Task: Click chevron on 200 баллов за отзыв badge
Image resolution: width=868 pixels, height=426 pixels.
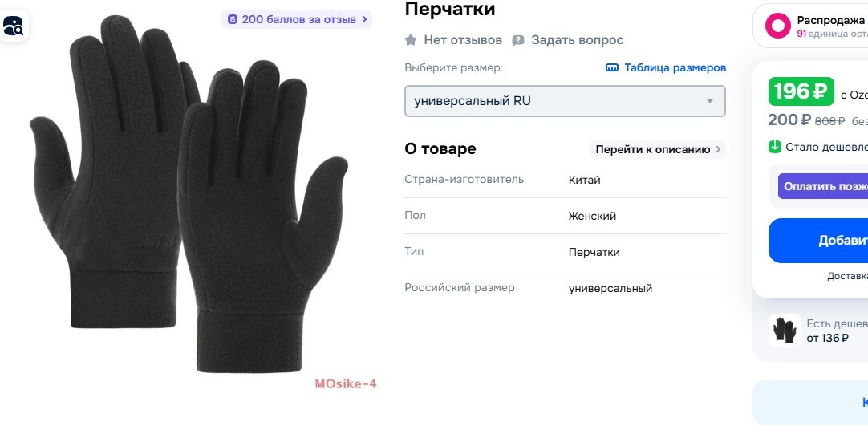Action: pyautogui.click(x=364, y=19)
